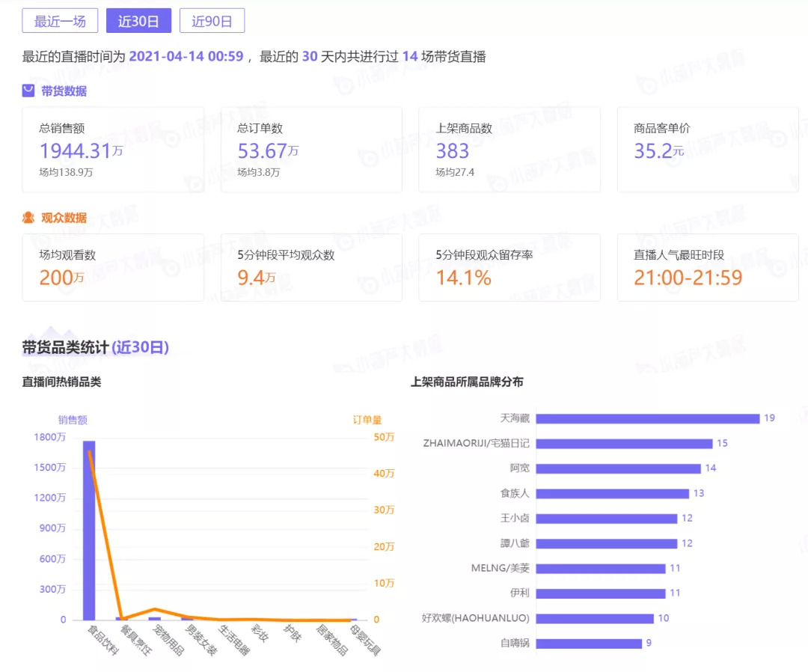This screenshot has width=808, height=672.
Task: Select the 5分钟段平均观众数 9.4万 card
Action: (311, 267)
